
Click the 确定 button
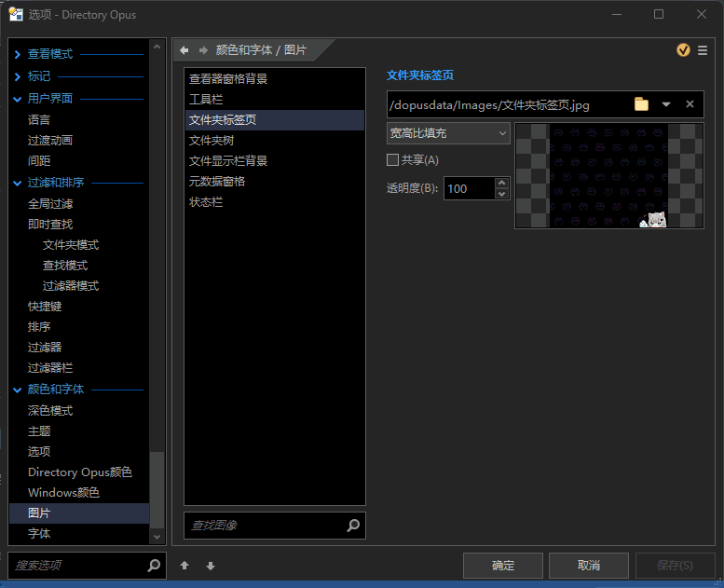(503, 566)
